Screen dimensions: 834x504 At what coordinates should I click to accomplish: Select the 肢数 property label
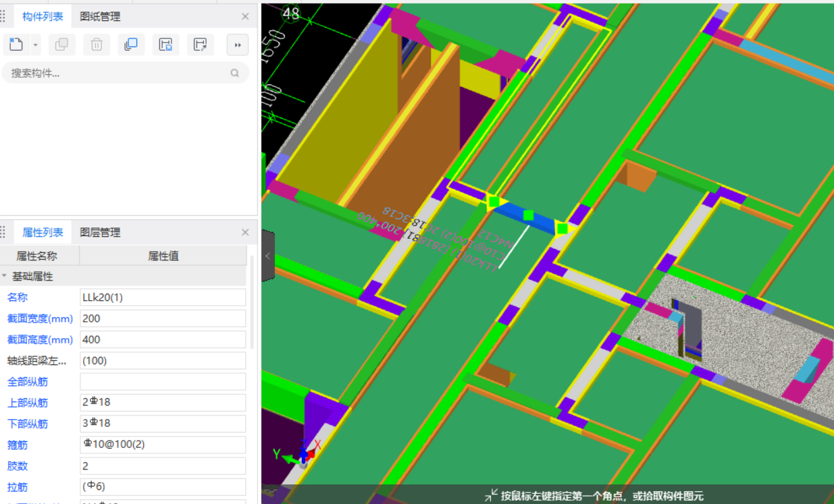point(18,466)
